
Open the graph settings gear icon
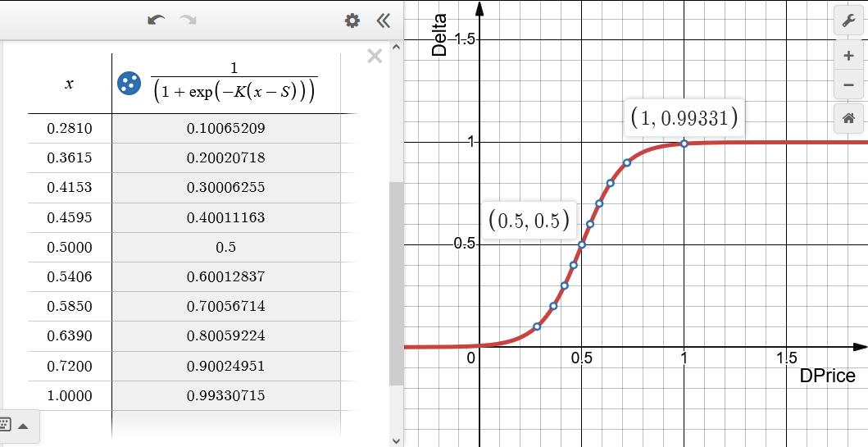pyautogui.click(x=352, y=21)
